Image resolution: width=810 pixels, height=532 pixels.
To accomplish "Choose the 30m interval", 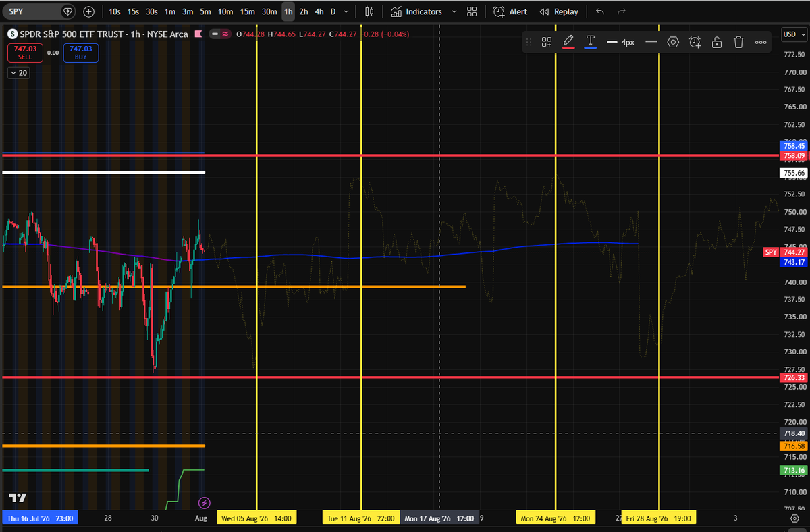I will tap(269, 11).
